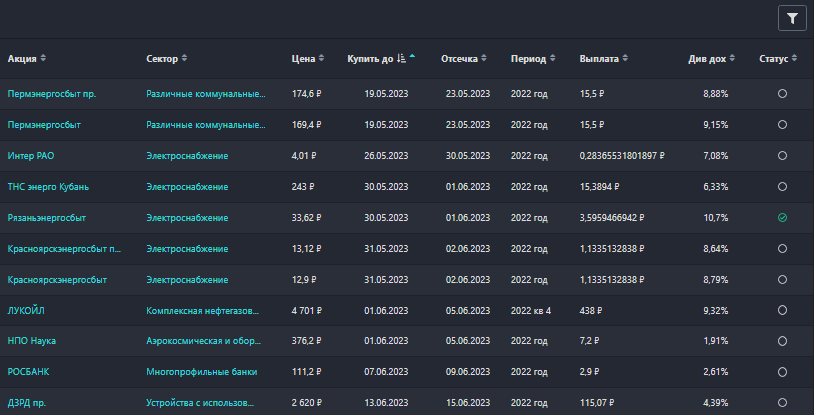Open Аэрокосмическая и обор… sector link
The image size is (814, 415).
point(204,341)
